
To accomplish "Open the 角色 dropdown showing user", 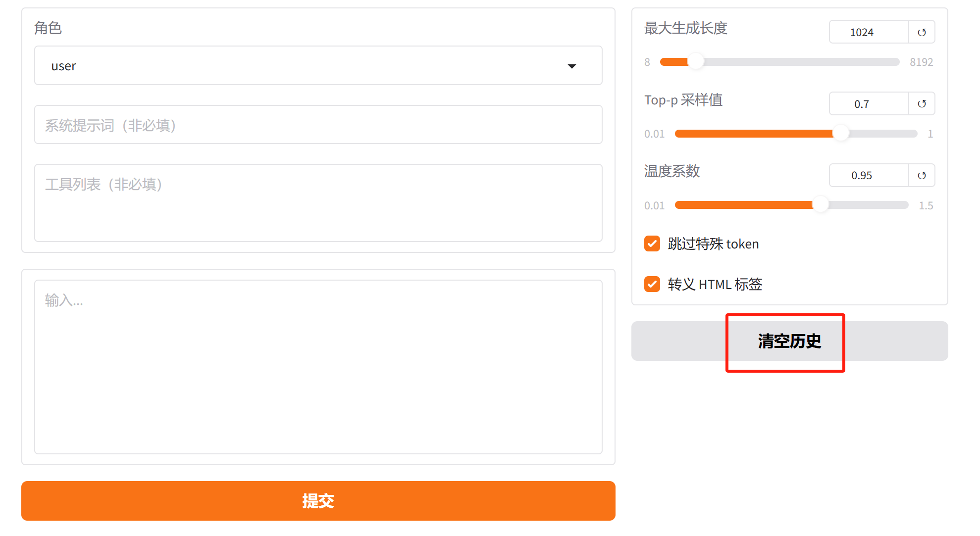I will coord(318,66).
